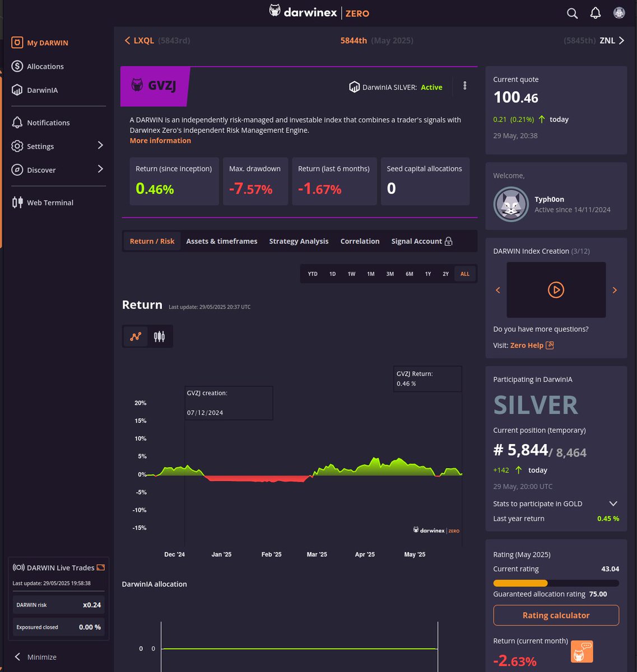637x672 pixels.
Task: Open the user avatar in header
Action: pyautogui.click(x=619, y=13)
